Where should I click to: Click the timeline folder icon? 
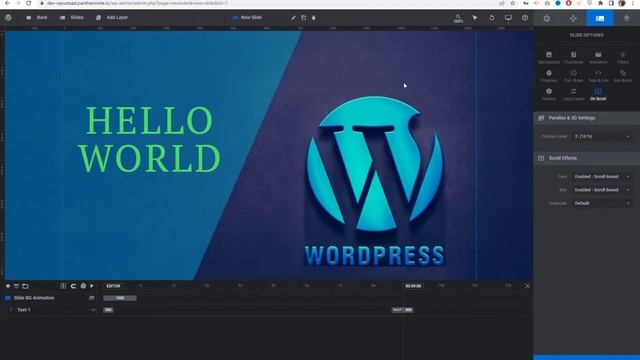point(25,286)
